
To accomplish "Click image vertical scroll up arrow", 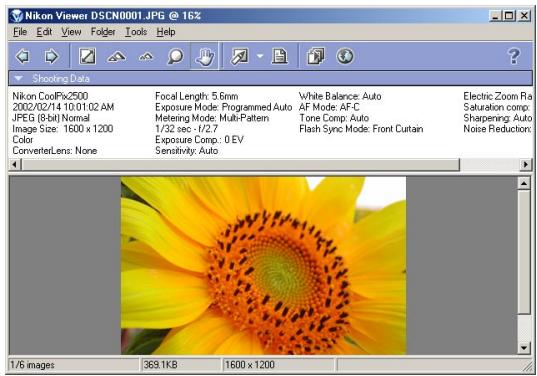I will 523,183.
